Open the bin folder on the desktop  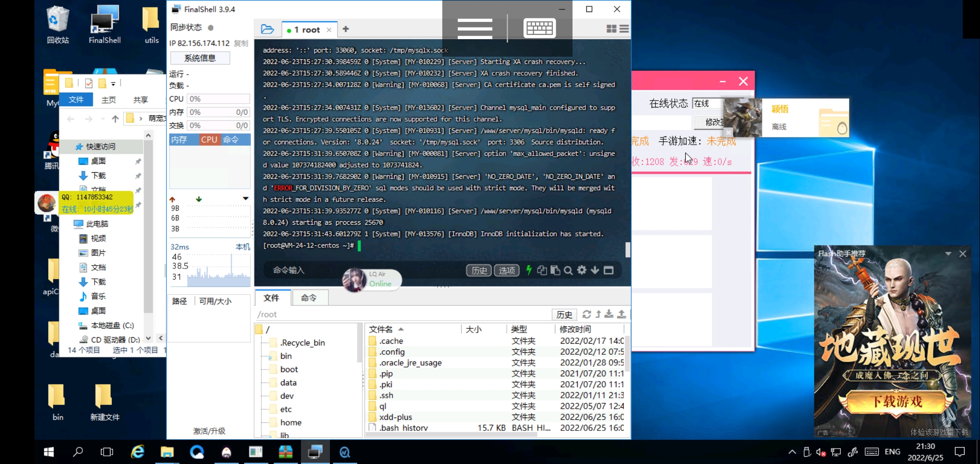pyautogui.click(x=58, y=402)
